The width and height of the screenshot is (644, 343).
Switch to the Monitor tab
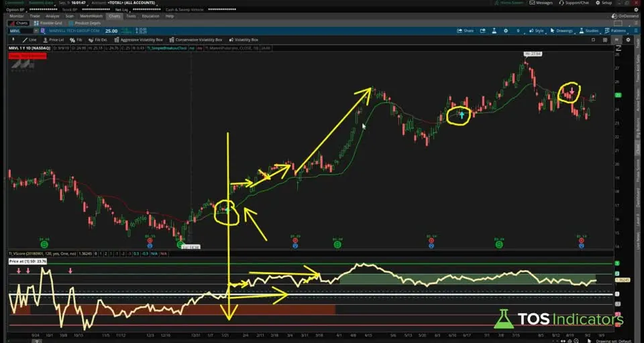click(x=16, y=16)
